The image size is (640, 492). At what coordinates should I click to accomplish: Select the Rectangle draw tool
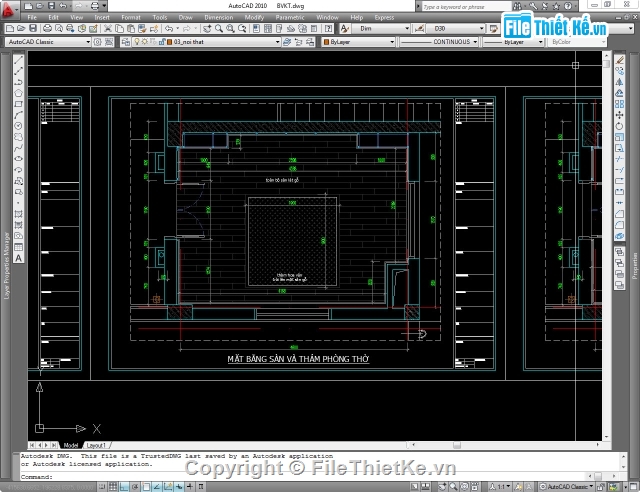18,104
